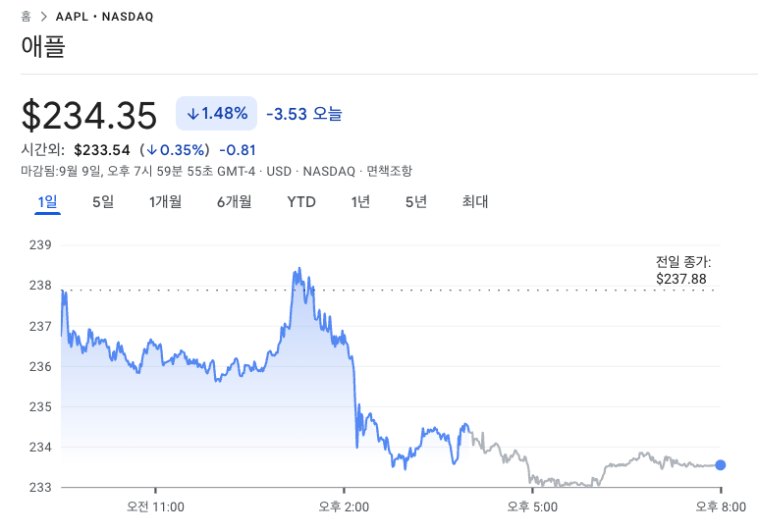Show the 6개월 chart range
Screen dimensions: 758x532
(x=234, y=202)
